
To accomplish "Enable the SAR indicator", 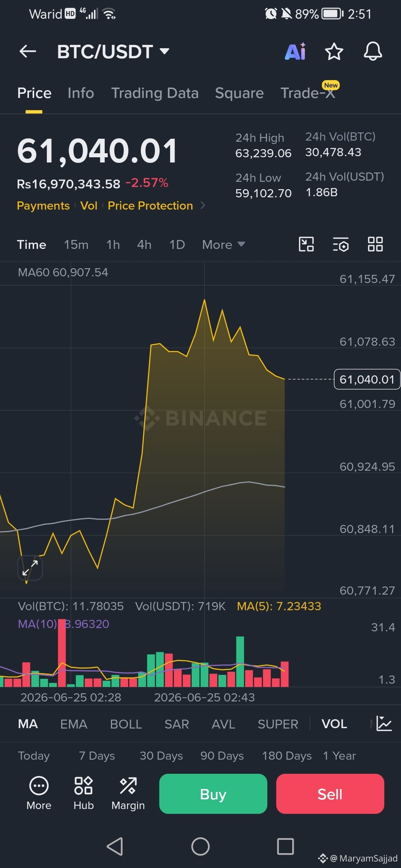I will point(177,724).
